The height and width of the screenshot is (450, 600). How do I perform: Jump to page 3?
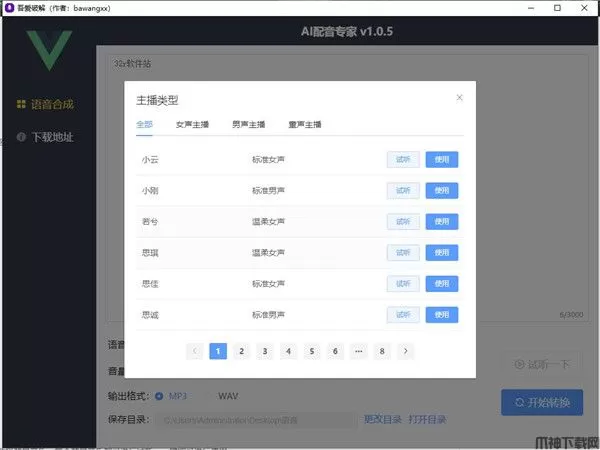(265, 351)
